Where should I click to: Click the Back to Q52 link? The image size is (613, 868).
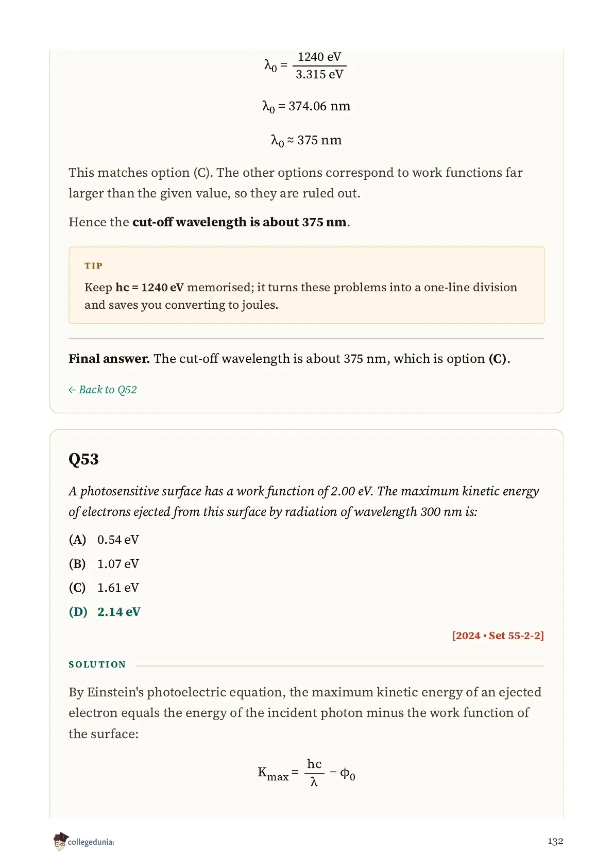click(x=103, y=390)
